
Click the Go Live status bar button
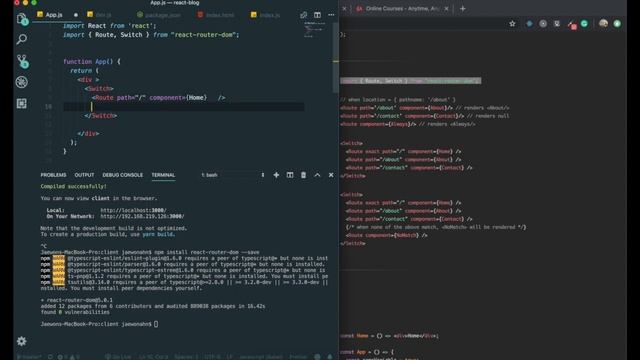[118, 357]
